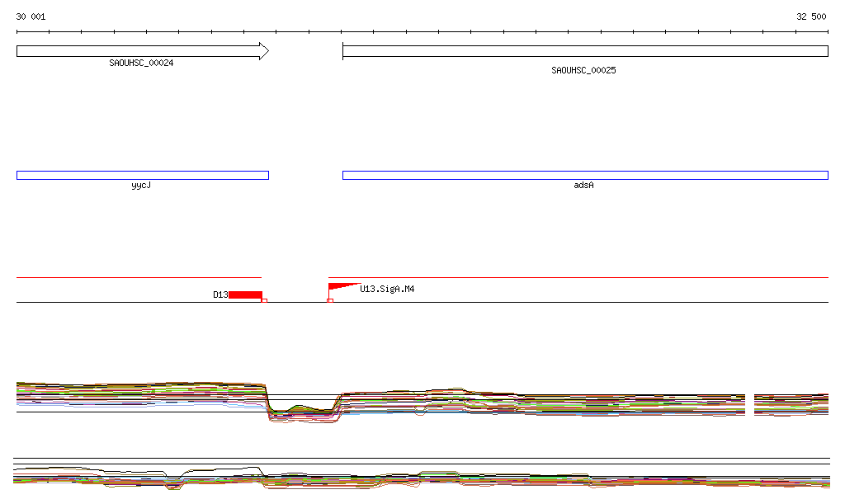Image resolution: width=845 pixels, height=504 pixels.
Task: Click the U13.SigA.M4 label text
Action: click(387, 290)
